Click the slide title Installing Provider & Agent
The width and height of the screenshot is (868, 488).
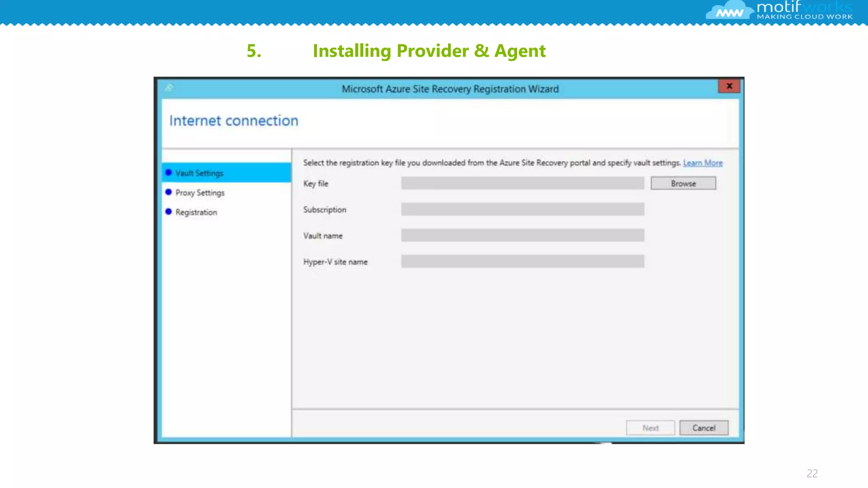tap(429, 51)
